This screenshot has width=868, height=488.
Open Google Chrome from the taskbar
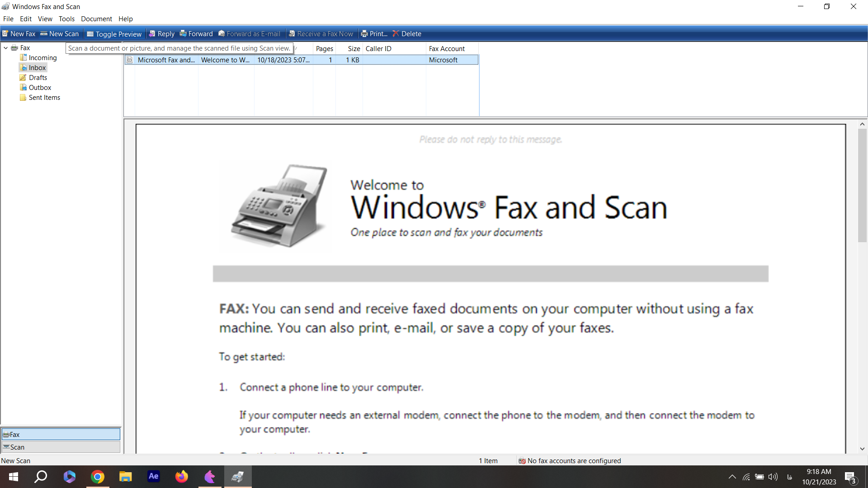tap(98, 477)
